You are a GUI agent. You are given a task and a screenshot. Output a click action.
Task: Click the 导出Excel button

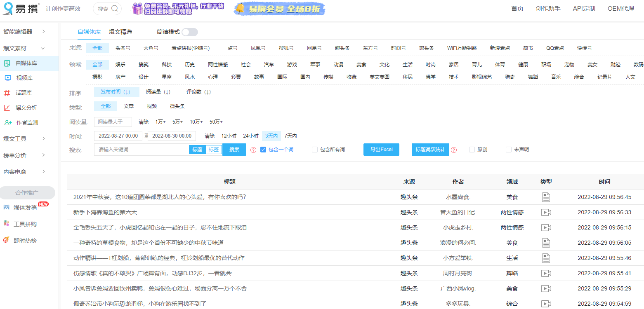(381, 150)
